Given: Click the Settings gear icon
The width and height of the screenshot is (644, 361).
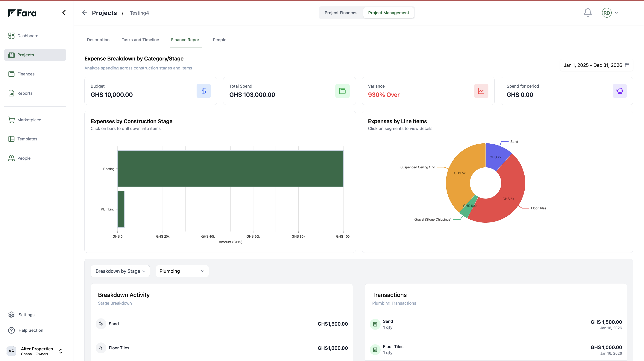Looking at the screenshot, I should [x=11, y=315].
